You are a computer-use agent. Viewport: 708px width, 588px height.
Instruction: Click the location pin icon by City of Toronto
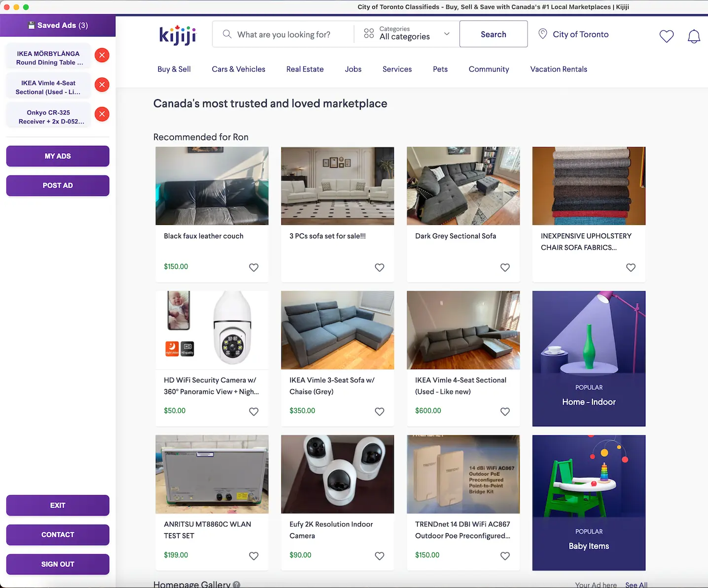[542, 34]
